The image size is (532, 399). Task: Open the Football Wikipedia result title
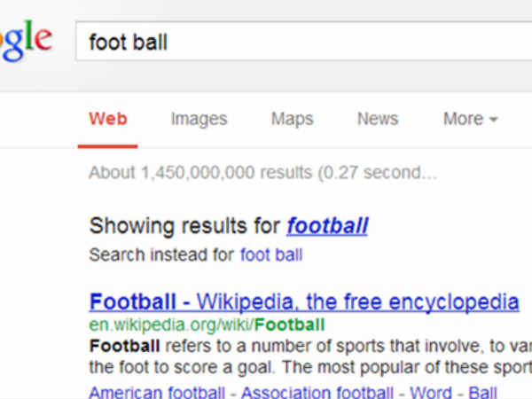point(304,301)
